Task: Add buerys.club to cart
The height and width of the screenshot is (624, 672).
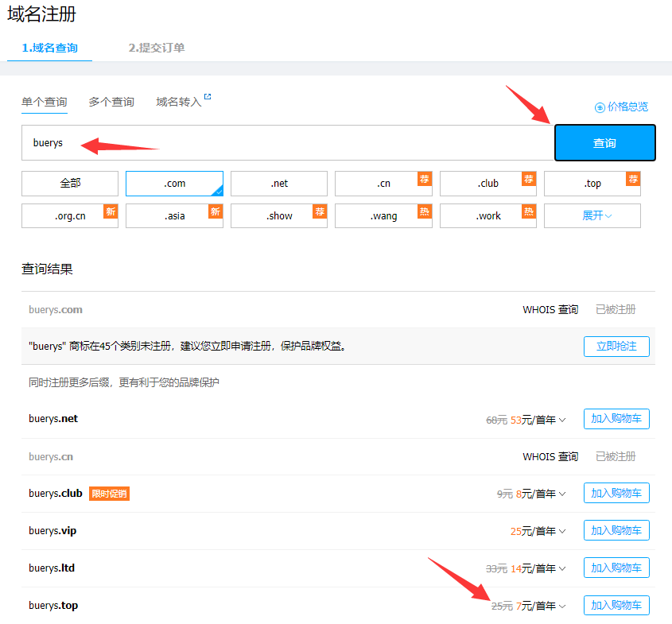Action: click(x=616, y=494)
